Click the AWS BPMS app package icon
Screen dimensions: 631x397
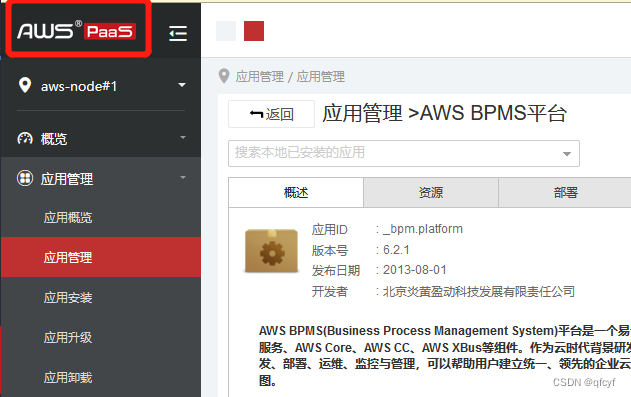pyautogui.click(x=272, y=251)
